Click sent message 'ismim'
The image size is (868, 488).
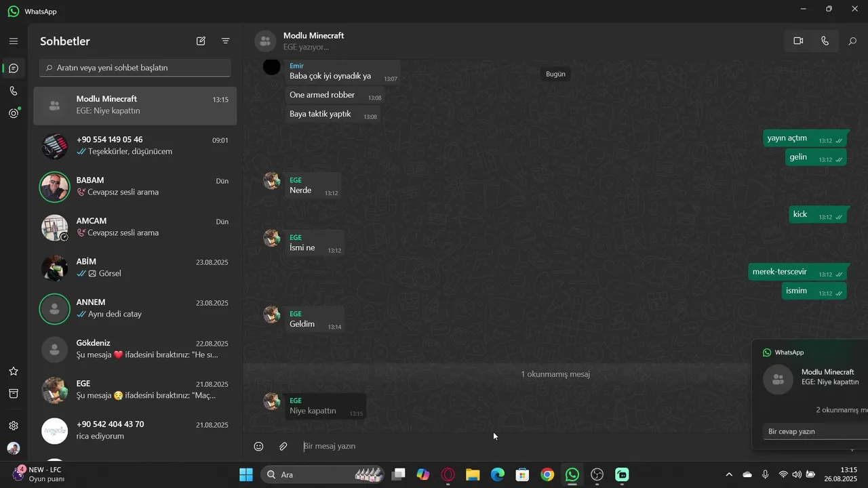pos(814,291)
